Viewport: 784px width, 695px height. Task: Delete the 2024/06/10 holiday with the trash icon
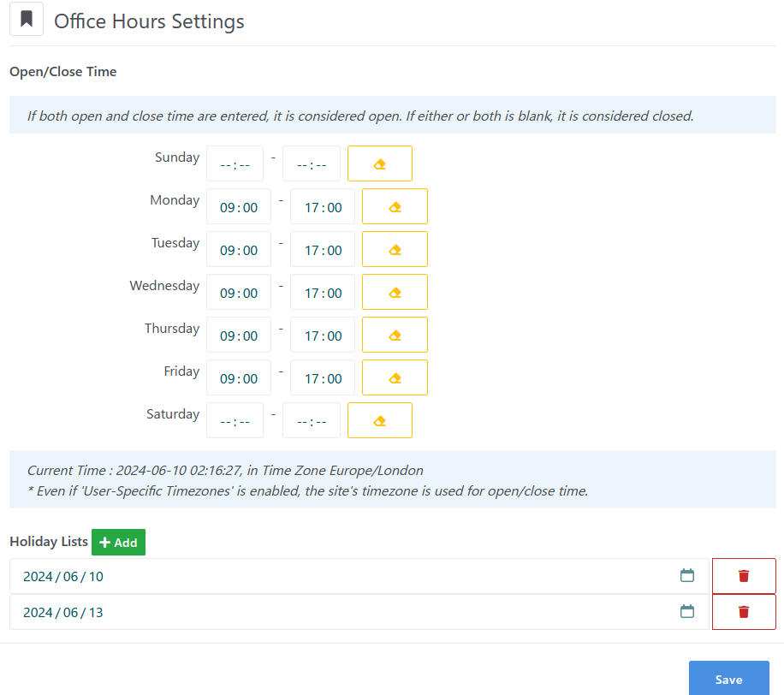point(743,575)
